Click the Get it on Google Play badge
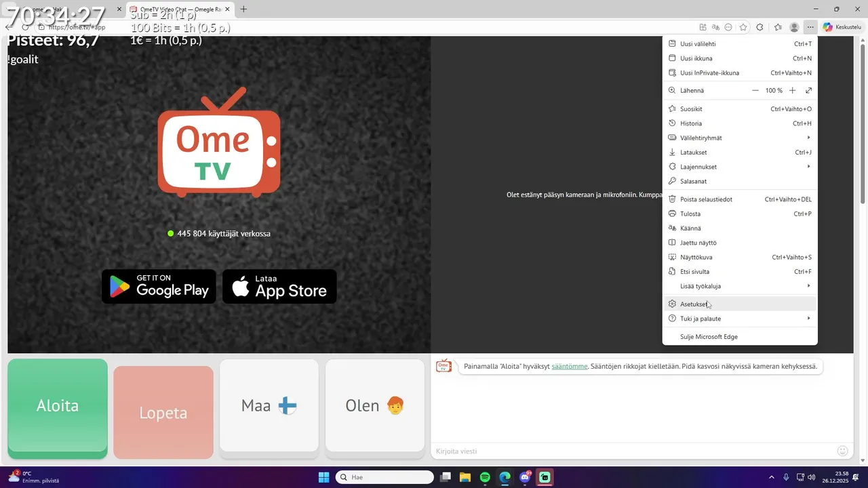The image size is (868, 488). point(159,286)
